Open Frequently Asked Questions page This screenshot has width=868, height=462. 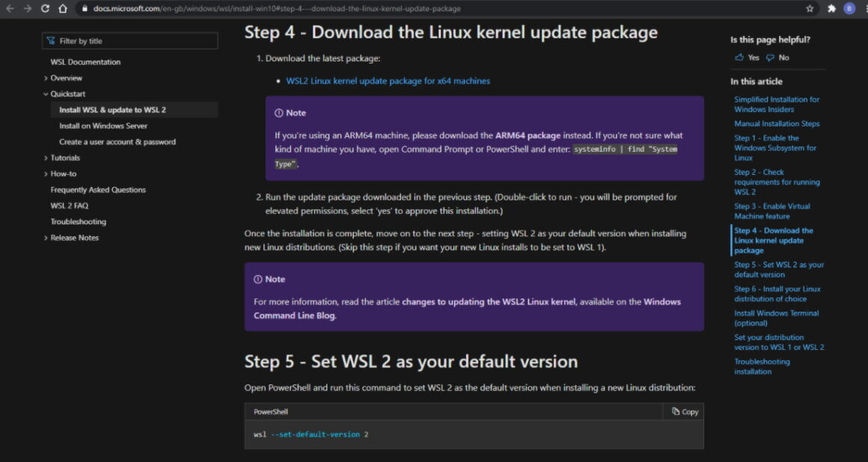(99, 190)
